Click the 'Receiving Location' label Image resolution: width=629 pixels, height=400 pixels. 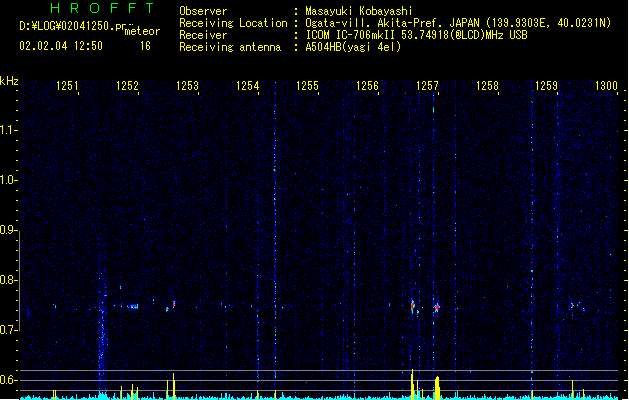233,23
